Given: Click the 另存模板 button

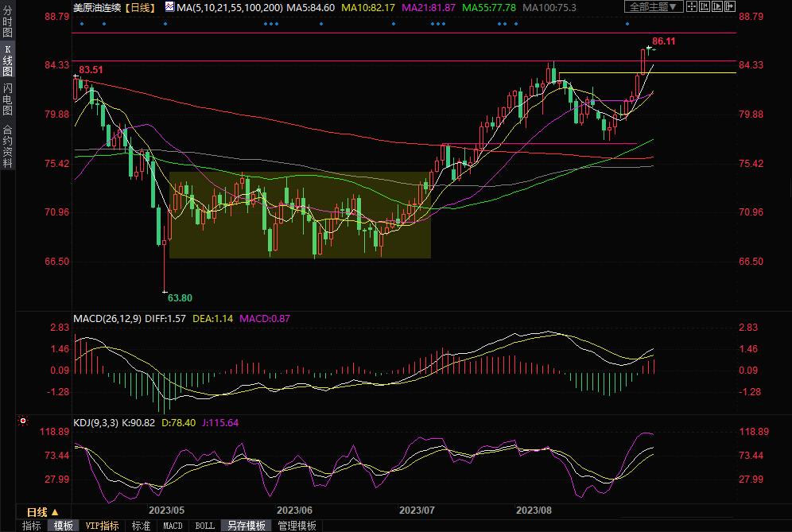Looking at the screenshot, I should point(246,526).
